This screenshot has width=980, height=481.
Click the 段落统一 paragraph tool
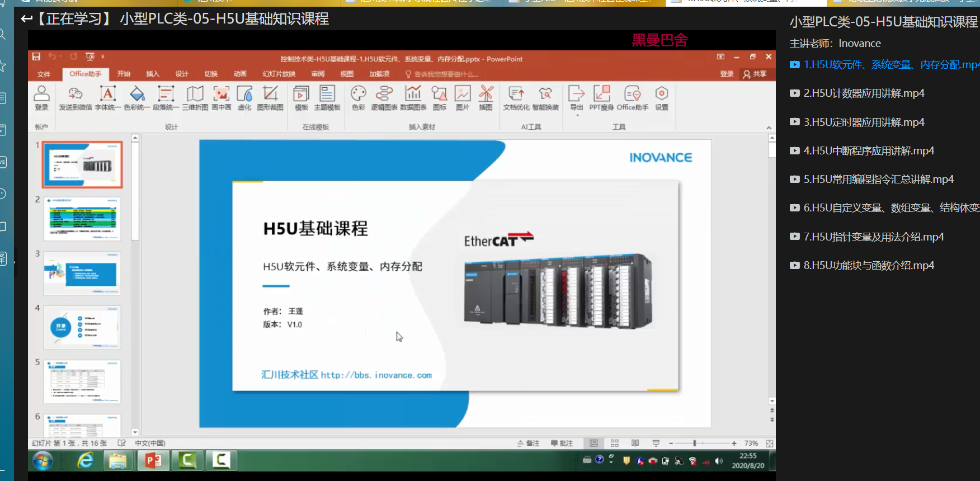tap(166, 98)
